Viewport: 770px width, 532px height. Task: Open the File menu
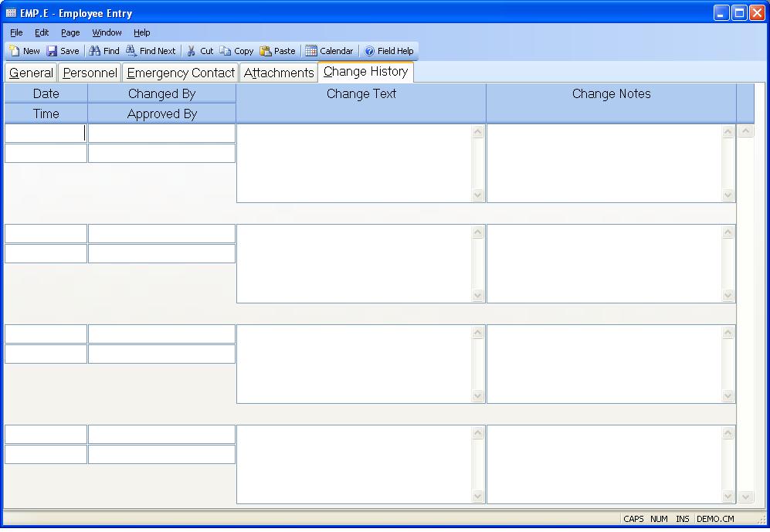click(16, 32)
